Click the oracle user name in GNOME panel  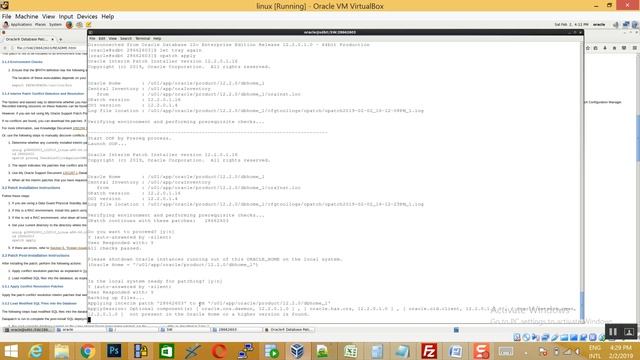[x=599, y=24]
